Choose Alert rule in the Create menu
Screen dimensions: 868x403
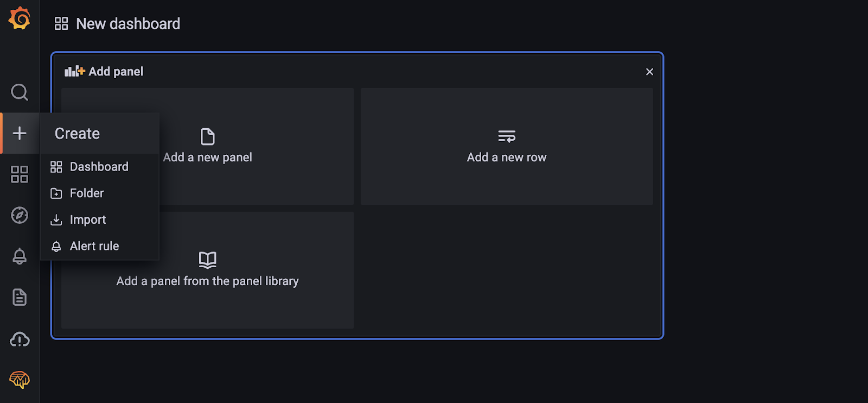click(94, 246)
